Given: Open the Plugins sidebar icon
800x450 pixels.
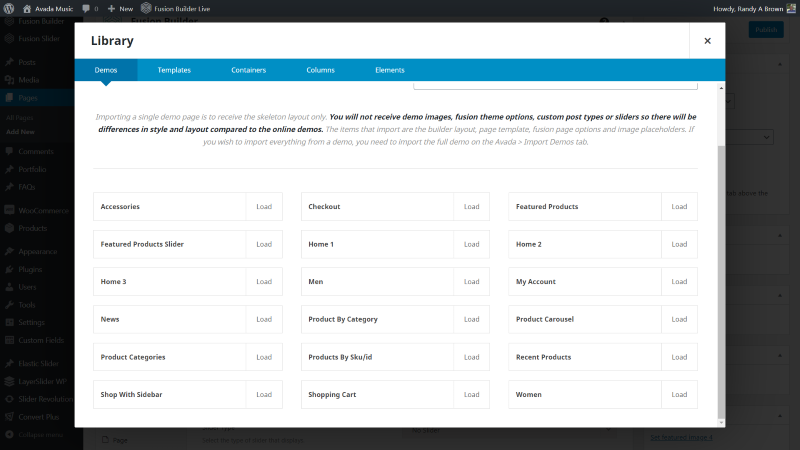Looking at the screenshot, I should 9,269.
